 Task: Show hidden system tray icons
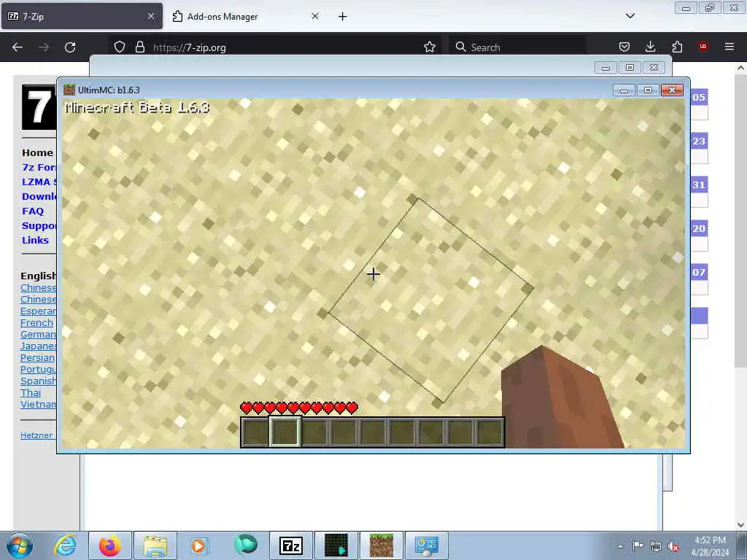[620, 546]
